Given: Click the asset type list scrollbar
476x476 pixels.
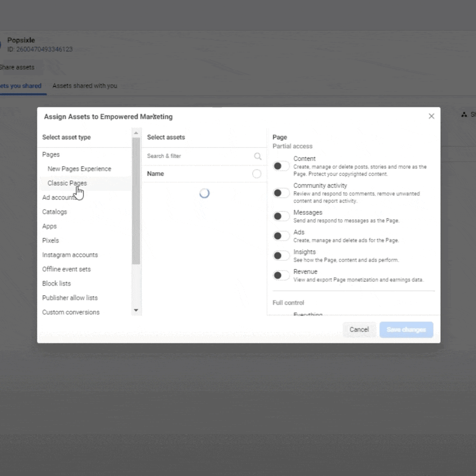Looking at the screenshot, I should pyautogui.click(x=136, y=200).
